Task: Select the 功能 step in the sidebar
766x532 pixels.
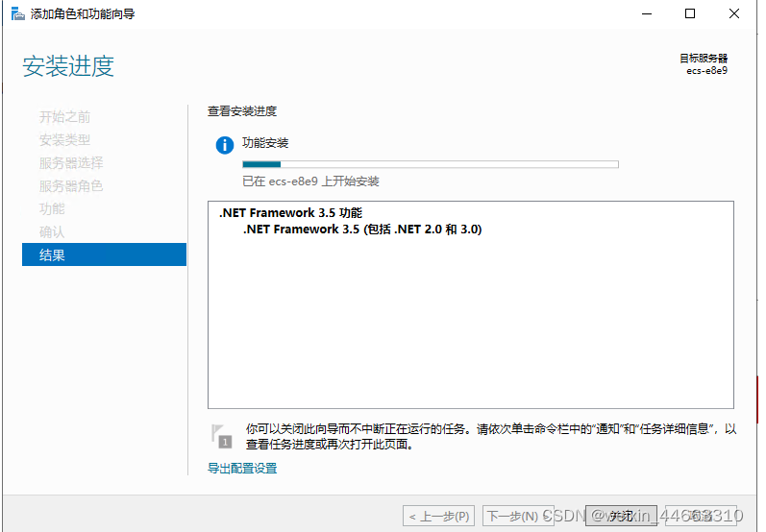Action: (52, 209)
